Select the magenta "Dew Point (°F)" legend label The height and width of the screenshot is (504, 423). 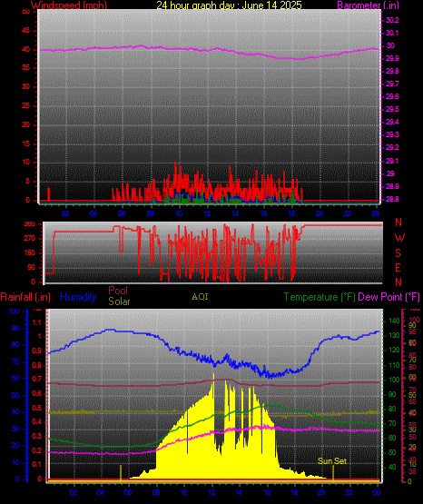click(x=389, y=297)
